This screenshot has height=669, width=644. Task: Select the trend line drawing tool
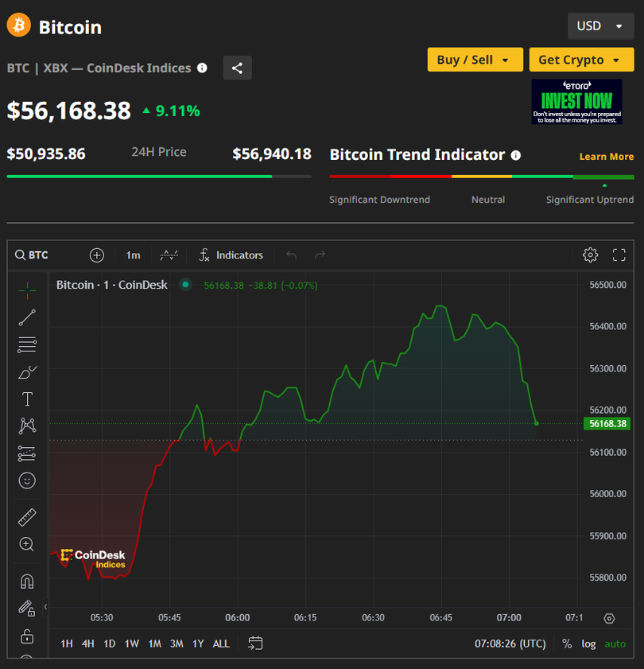coord(27,317)
